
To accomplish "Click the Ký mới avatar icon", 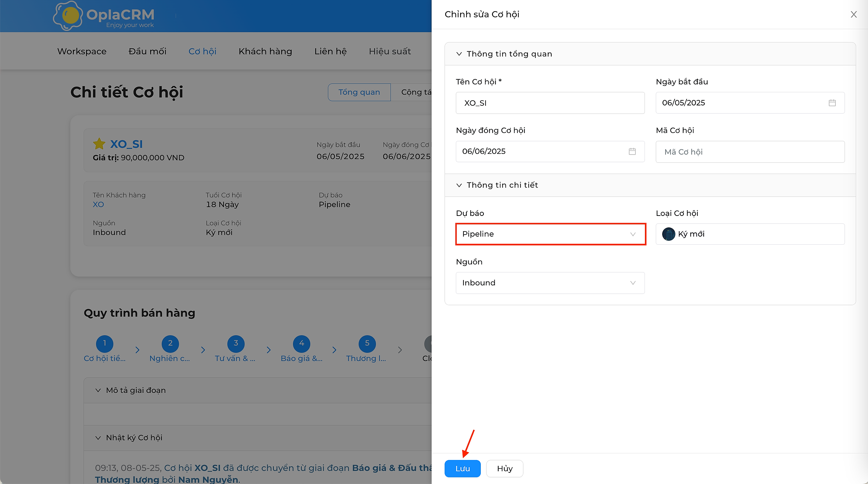I will pos(669,234).
